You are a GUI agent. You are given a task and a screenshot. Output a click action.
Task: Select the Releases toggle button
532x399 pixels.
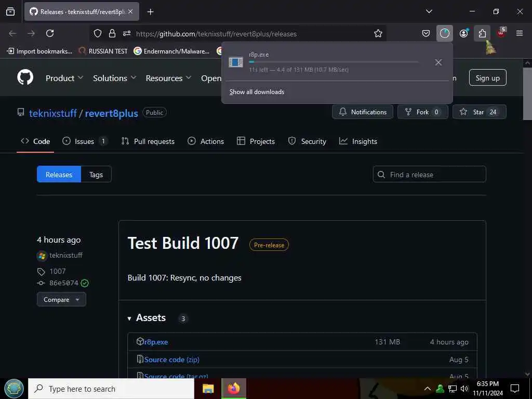click(x=59, y=175)
